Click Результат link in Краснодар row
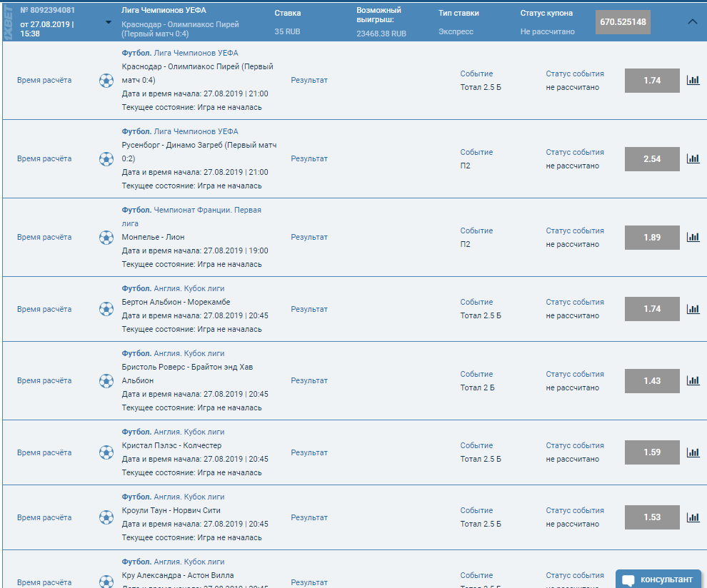 309,80
